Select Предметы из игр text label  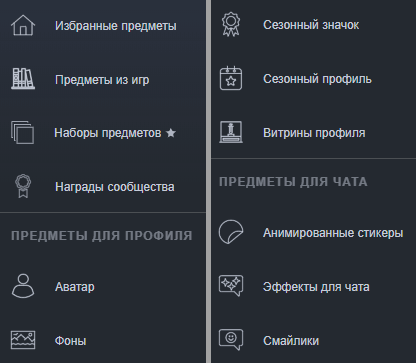click(x=102, y=80)
